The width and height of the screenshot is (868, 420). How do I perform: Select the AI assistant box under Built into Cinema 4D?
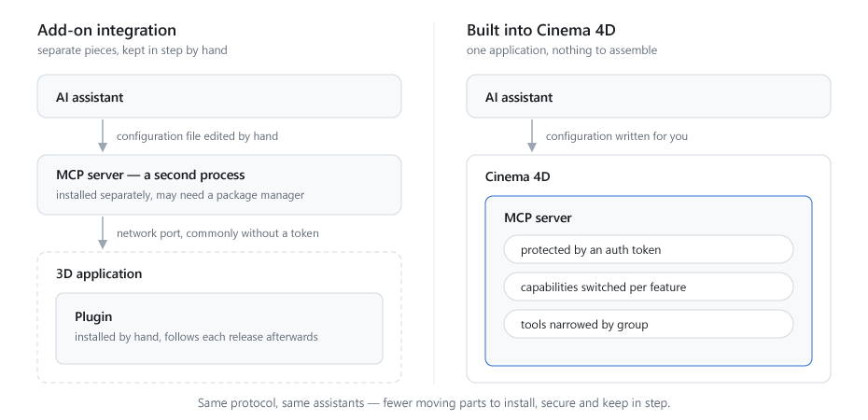(649, 96)
